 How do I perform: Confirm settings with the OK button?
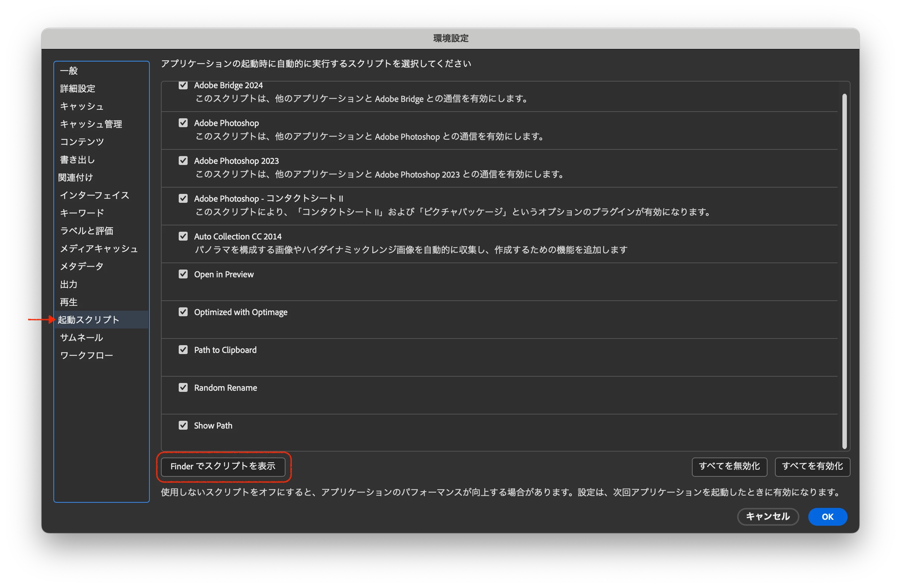coord(827,517)
